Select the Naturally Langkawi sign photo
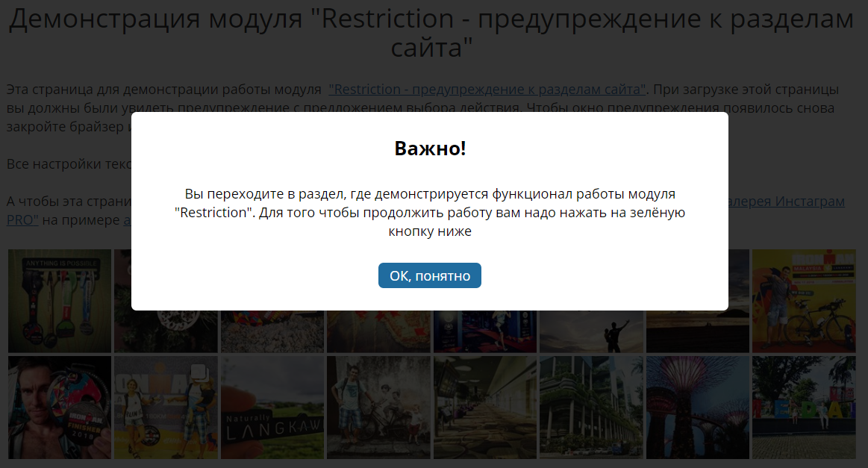The image size is (868, 468). (x=272, y=408)
